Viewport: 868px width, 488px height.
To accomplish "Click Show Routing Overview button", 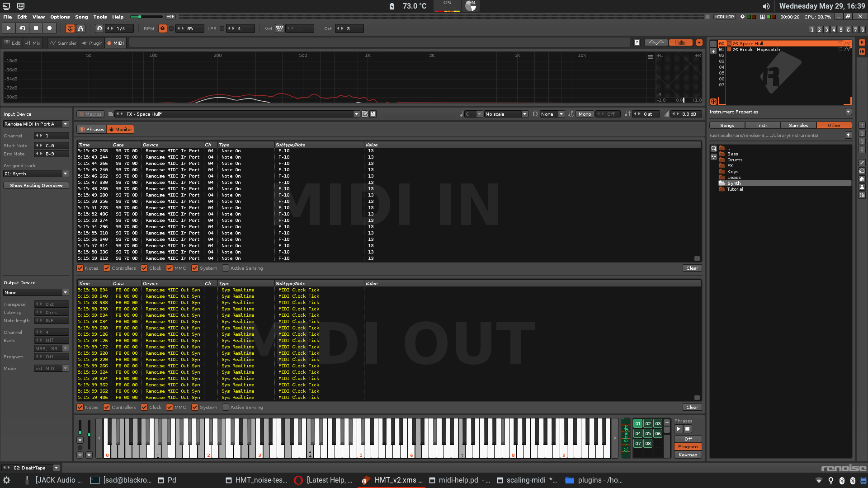I will [36, 185].
